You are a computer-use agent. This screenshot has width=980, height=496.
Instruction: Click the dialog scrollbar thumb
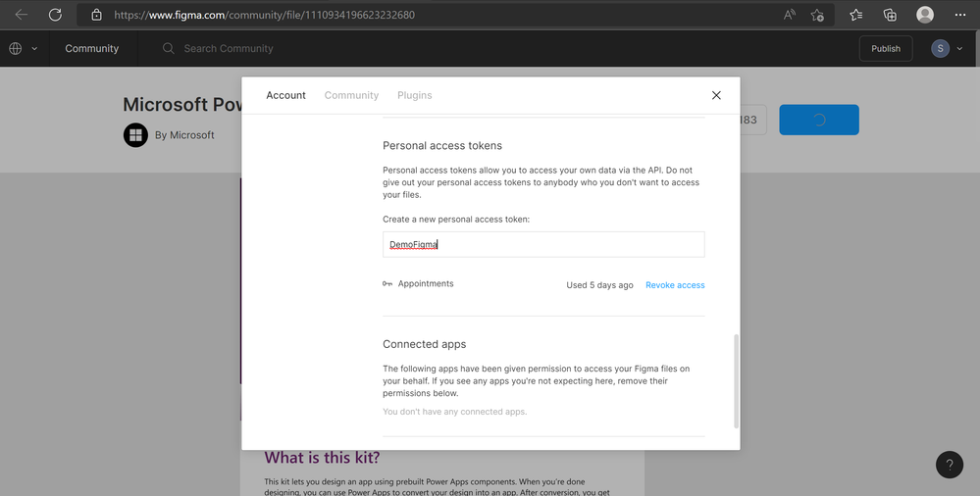pyautogui.click(x=736, y=381)
